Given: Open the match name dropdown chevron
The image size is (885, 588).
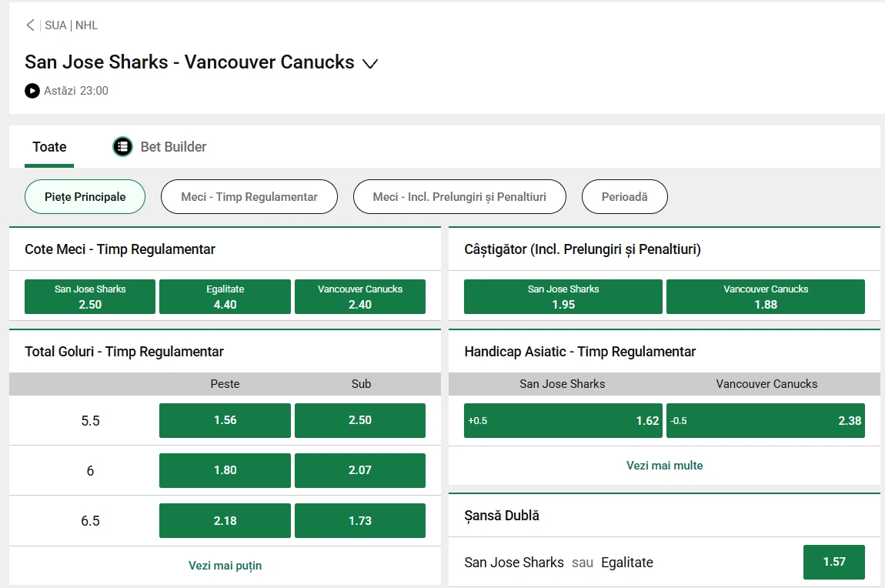Looking at the screenshot, I should (370, 63).
